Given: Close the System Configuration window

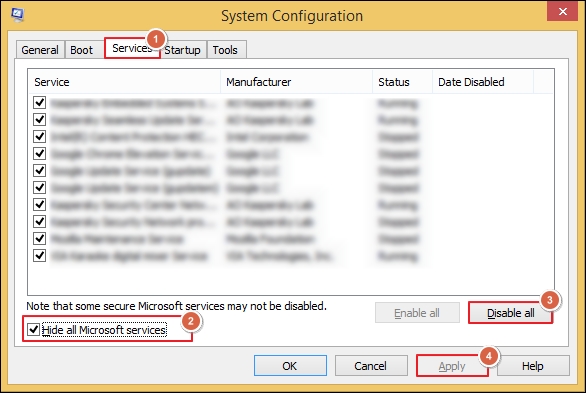Looking at the screenshot, I should 562,12.
